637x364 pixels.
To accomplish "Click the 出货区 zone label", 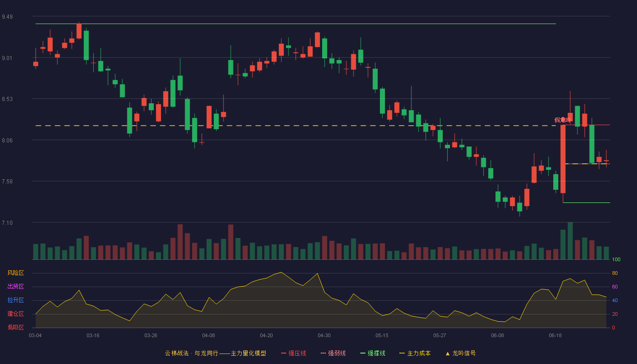I will click(x=15, y=287).
